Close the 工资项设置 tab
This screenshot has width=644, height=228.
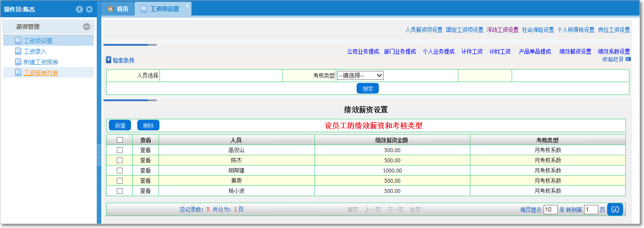click(x=187, y=6)
